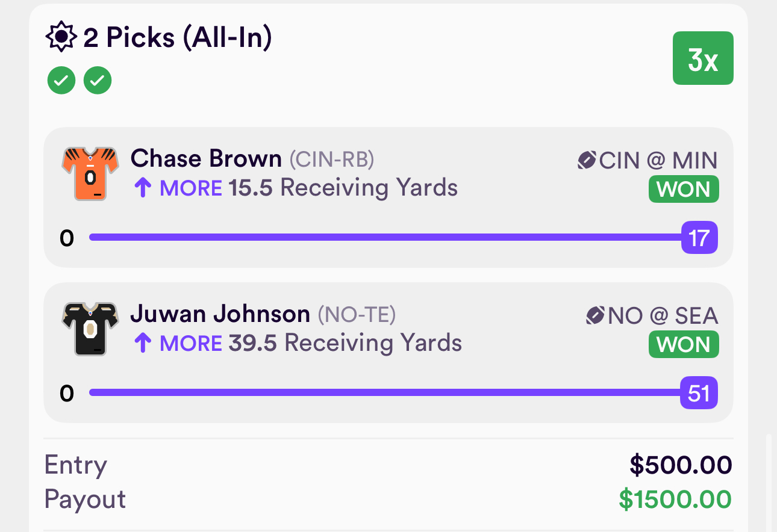The width and height of the screenshot is (777, 532).
Task: Click the WON badge for Juwan Johnson
Action: 684,345
